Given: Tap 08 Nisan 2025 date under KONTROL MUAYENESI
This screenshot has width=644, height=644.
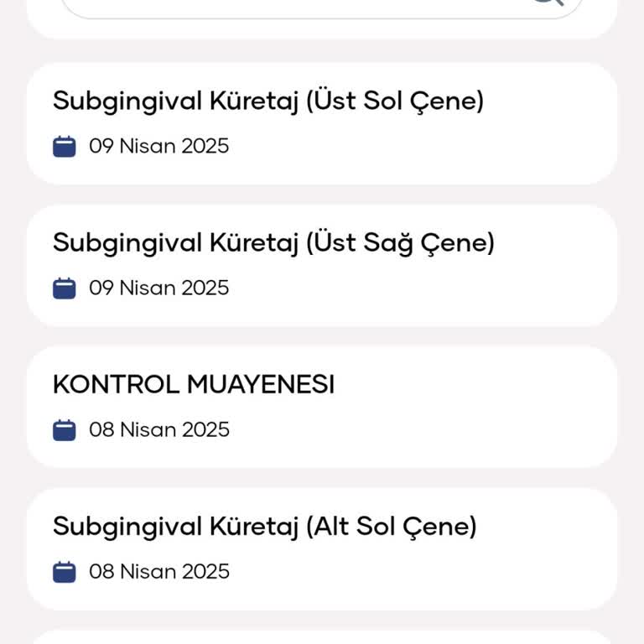Looking at the screenshot, I should pos(158,430).
